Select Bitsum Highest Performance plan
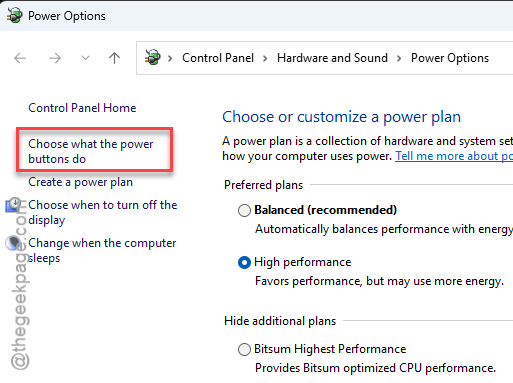The image size is (513, 383). (x=244, y=349)
